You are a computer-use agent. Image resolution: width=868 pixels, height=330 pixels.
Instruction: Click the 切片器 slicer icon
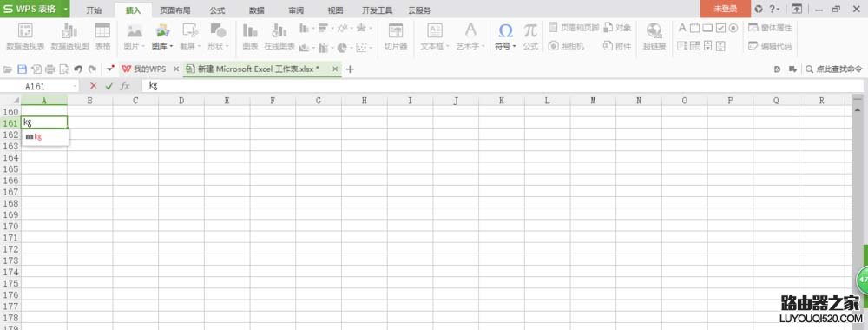396,30
